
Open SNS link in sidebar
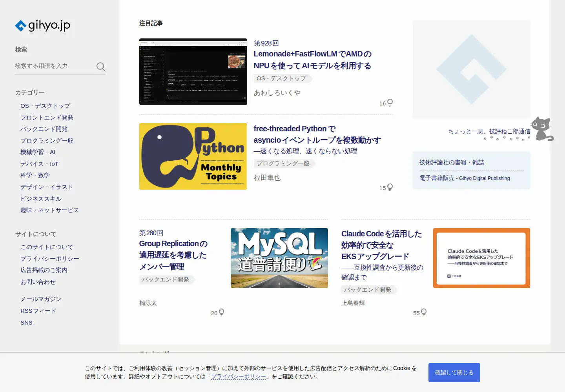pos(26,323)
